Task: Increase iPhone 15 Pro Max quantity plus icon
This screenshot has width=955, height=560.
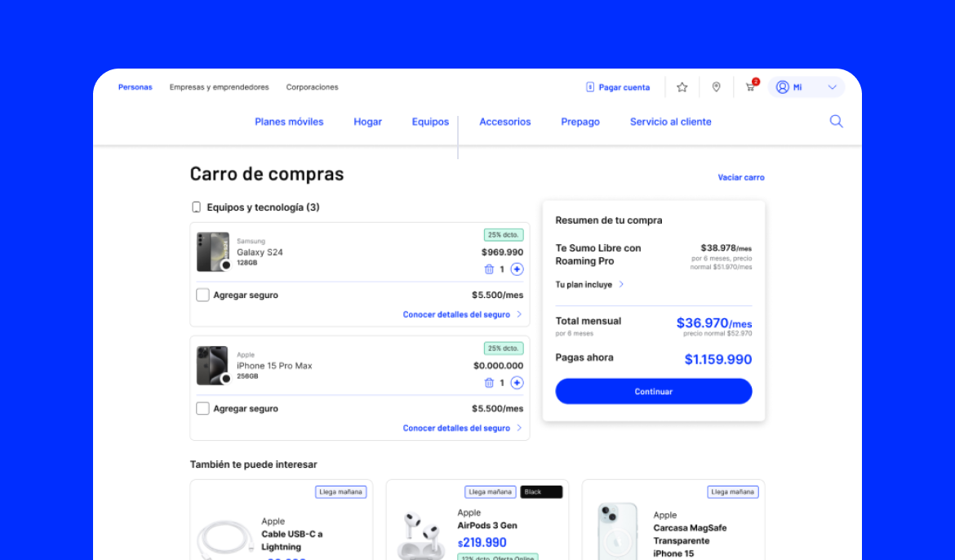Action: tap(517, 383)
